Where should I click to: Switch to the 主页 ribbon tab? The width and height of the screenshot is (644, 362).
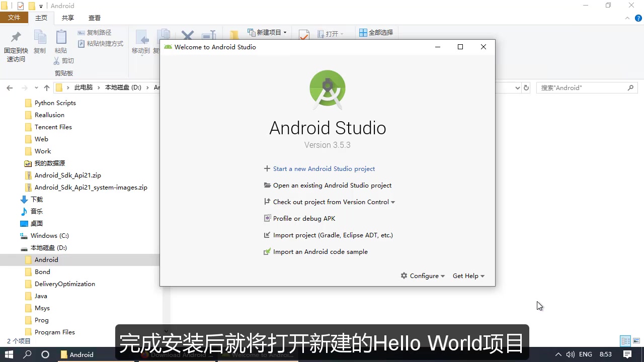click(x=41, y=18)
